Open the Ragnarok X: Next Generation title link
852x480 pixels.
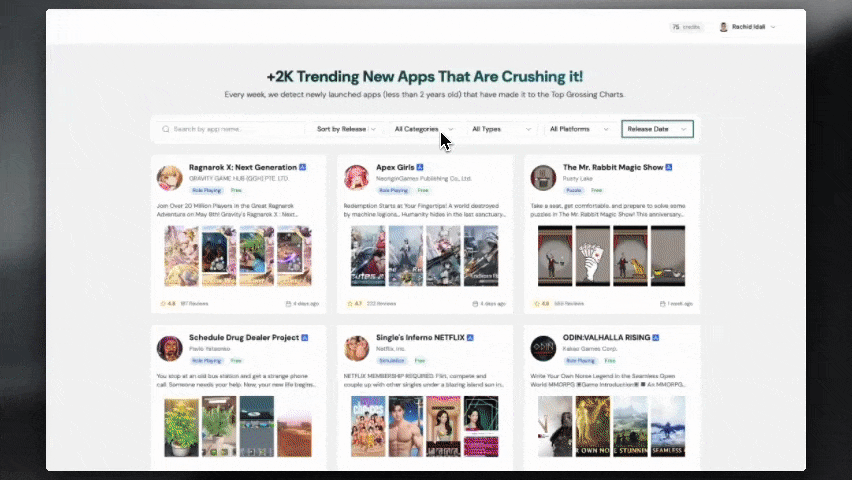coord(243,167)
